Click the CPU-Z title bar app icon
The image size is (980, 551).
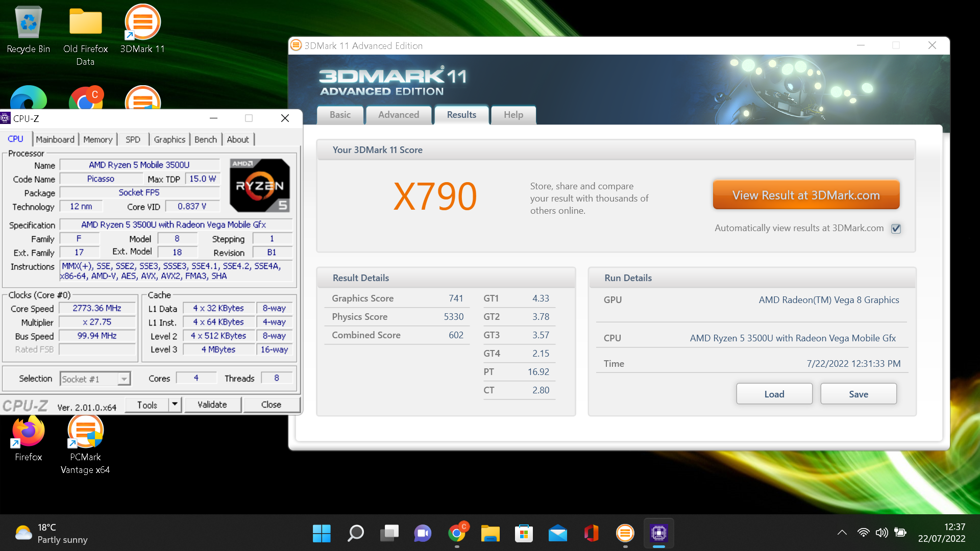6,118
